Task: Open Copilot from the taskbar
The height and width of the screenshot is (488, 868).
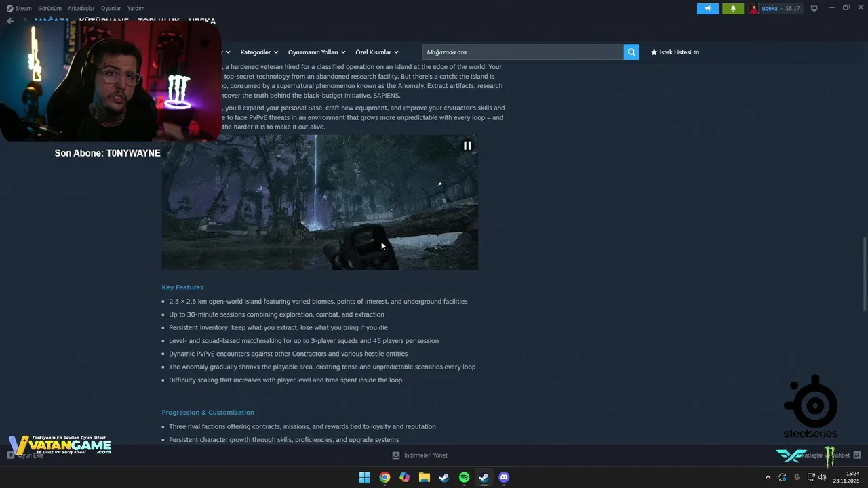Action: pos(404,477)
